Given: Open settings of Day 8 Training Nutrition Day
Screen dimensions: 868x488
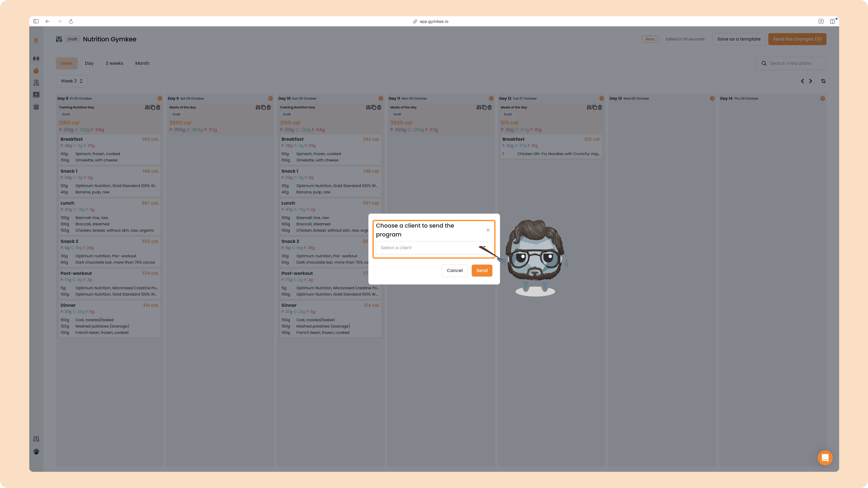Looking at the screenshot, I should click(147, 107).
